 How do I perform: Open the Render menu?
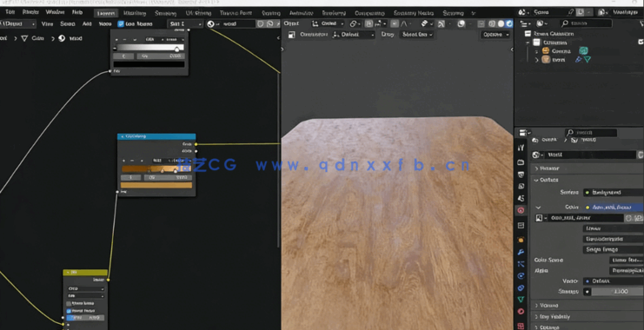pyautogui.click(x=30, y=12)
